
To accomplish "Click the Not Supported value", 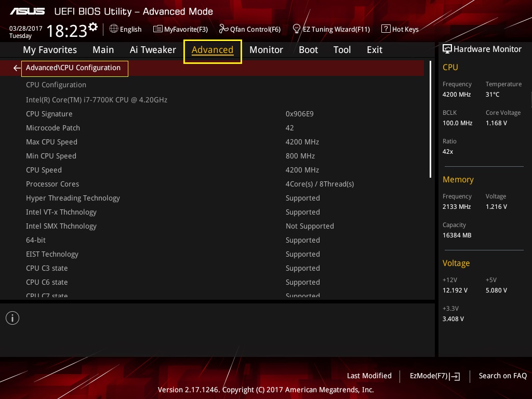I will click(310, 226).
